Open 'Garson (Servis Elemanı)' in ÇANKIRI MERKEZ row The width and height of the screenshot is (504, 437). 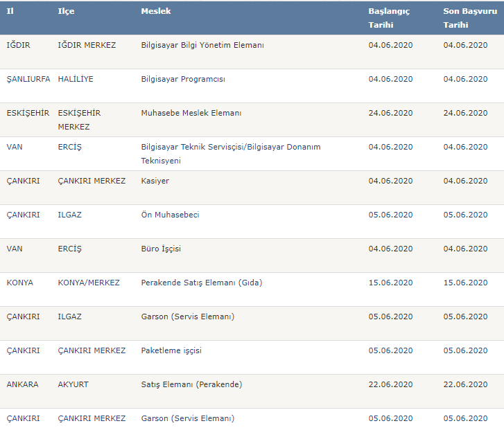[188, 418]
